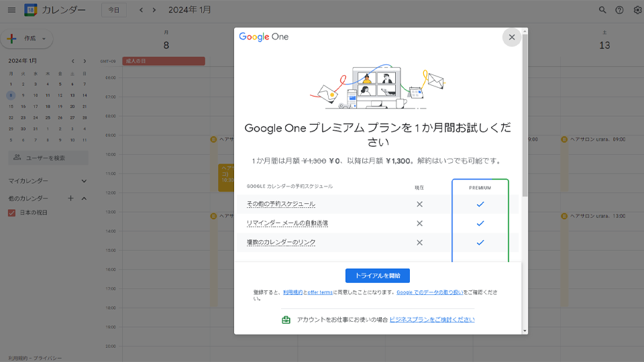The height and width of the screenshot is (362, 644).
Task: Collapse the 他のカレンダー section
Action: [x=84, y=198]
